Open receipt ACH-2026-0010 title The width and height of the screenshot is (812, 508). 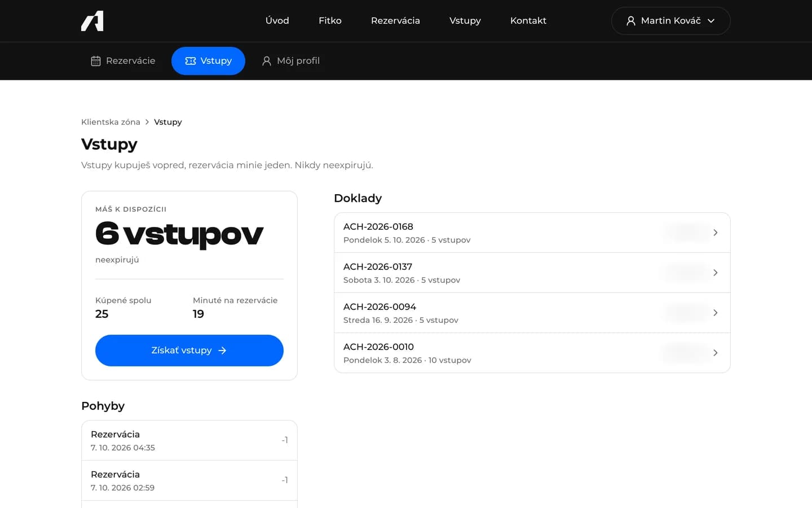point(378,347)
